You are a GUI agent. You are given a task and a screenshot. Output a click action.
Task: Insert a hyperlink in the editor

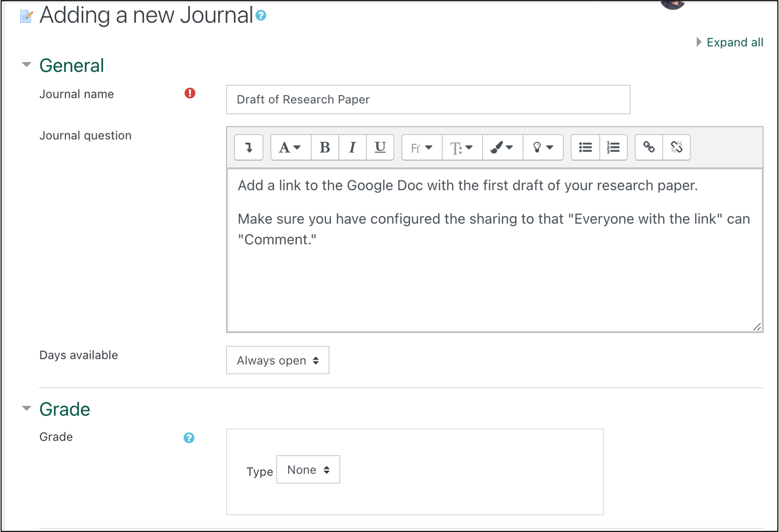(649, 147)
